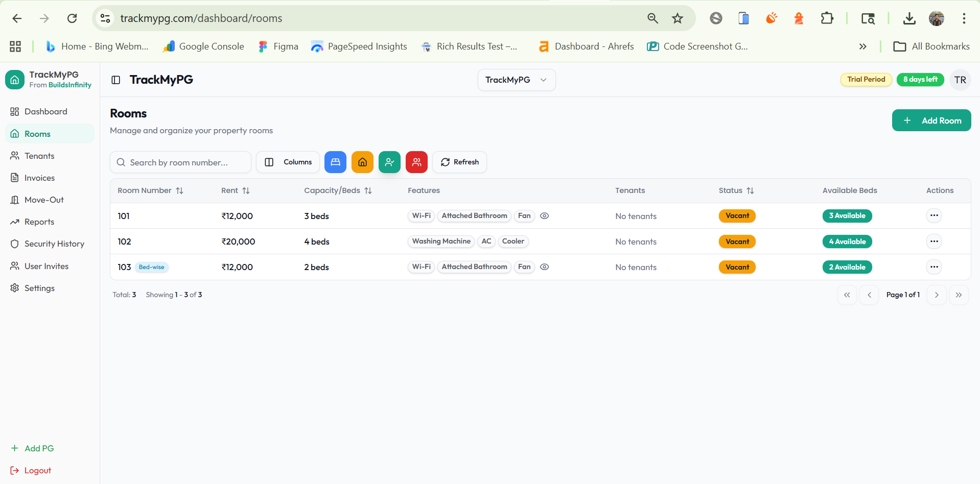Select the bed-wise filter icon

pyautogui.click(x=335, y=162)
